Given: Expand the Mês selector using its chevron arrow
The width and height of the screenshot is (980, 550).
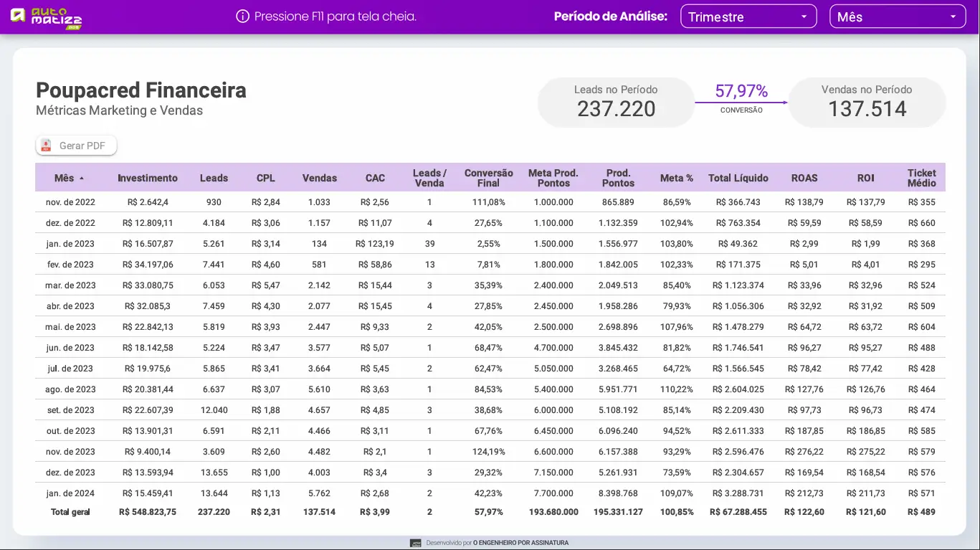Looking at the screenshot, I should point(954,16).
